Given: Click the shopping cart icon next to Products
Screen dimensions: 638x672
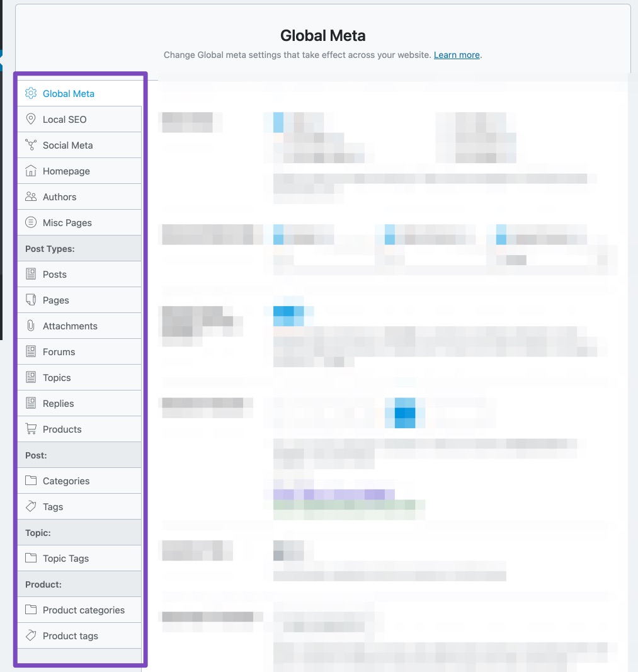Looking at the screenshot, I should click(30, 428).
